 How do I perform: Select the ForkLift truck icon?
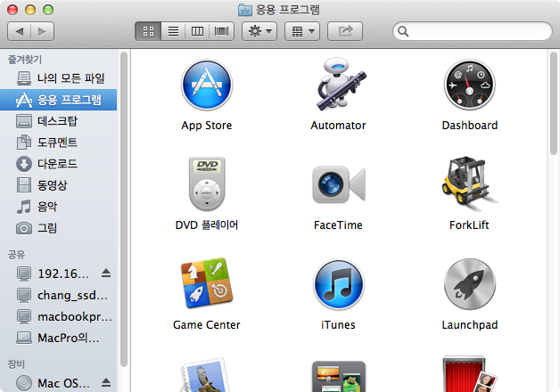click(469, 184)
